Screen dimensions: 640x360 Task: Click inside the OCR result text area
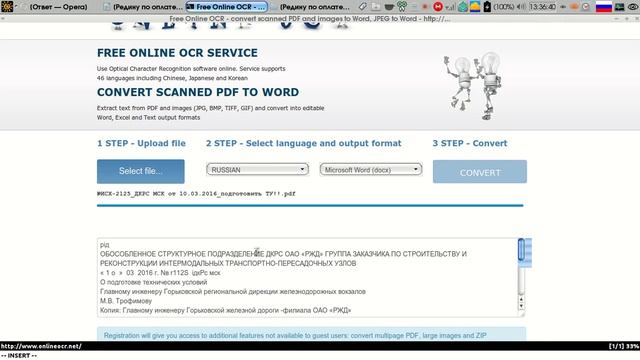(x=307, y=278)
